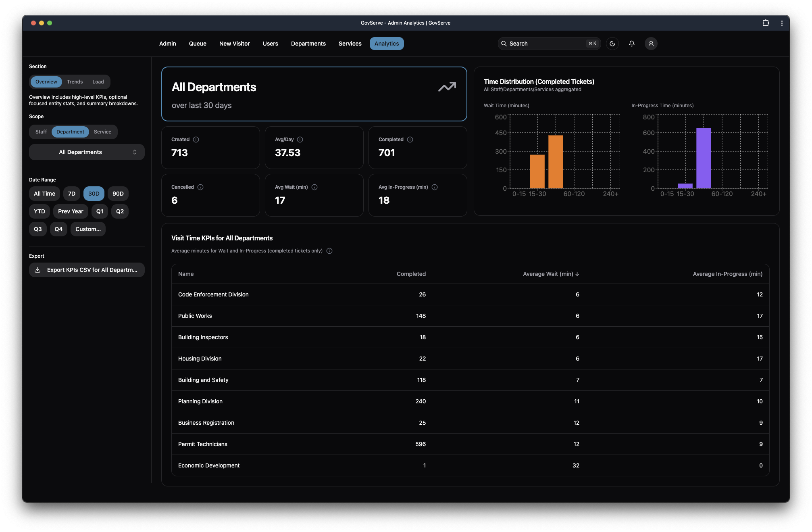Select 7D date range

(72, 194)
